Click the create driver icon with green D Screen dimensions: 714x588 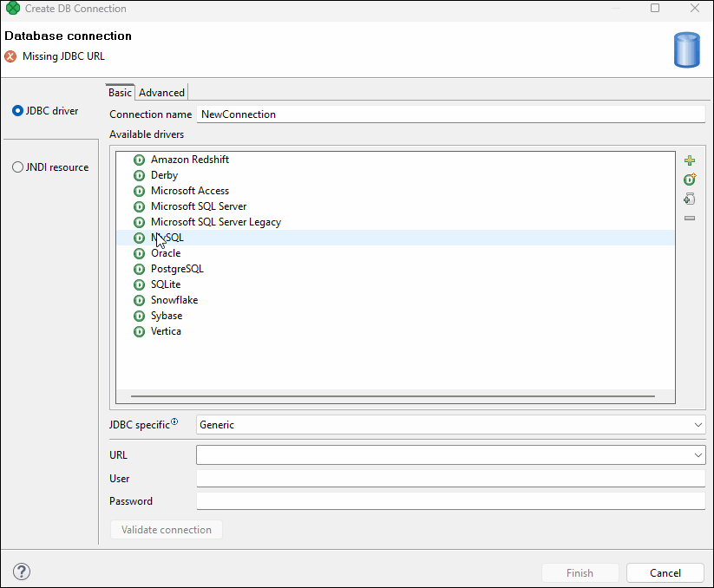point(689,179)
